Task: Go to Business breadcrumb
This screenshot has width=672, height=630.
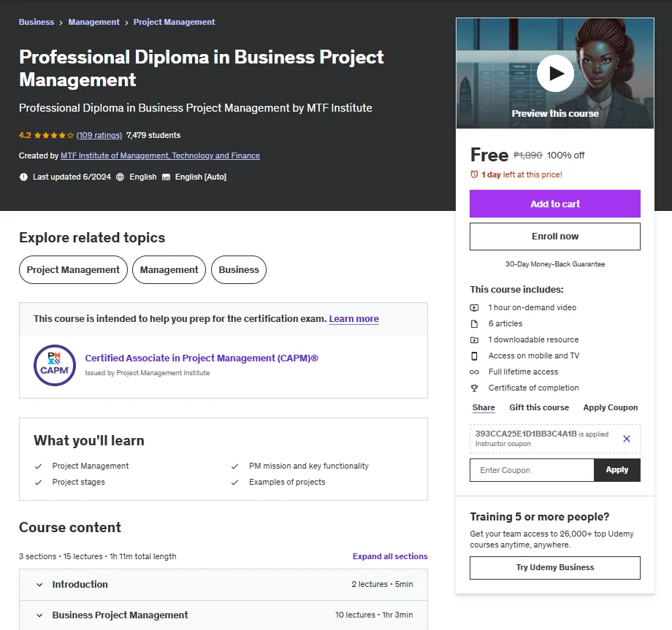Action: tap(37, 22)
